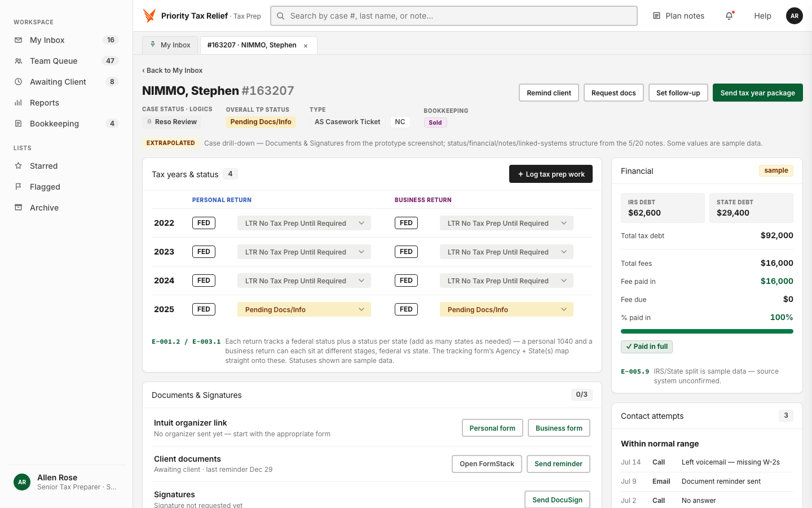Open Awaiting Client in the sidebar

(66, 82)
